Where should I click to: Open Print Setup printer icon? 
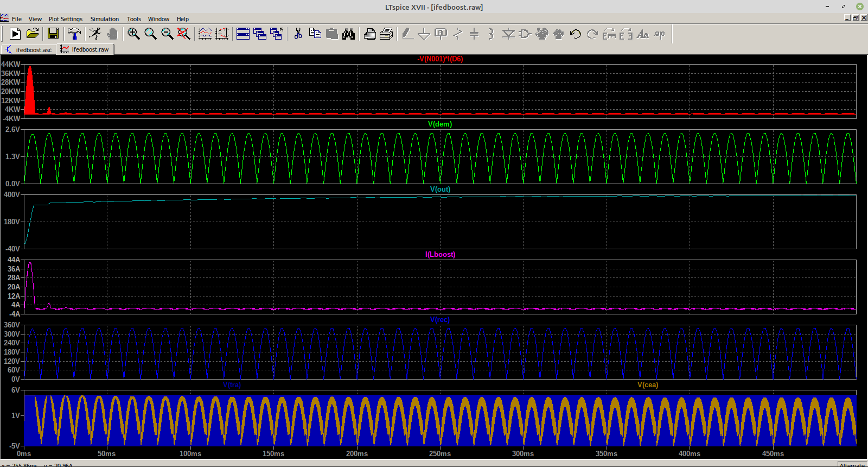[x=369, y=34]
